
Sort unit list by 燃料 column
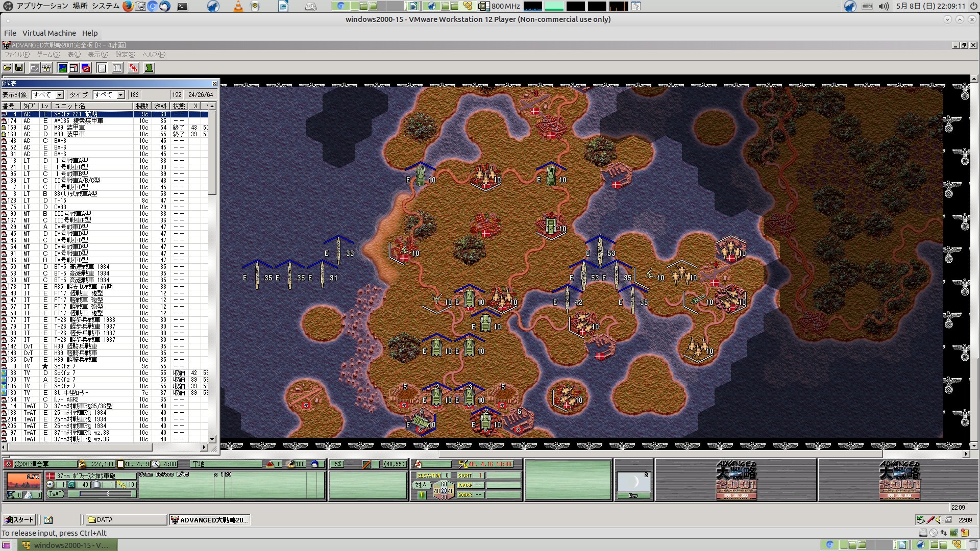(x=161, y=106)
